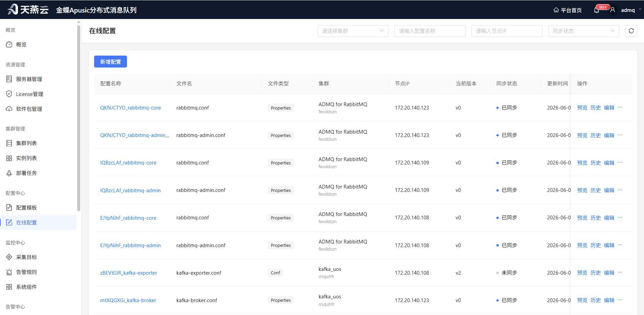The width and height of the screenshot is (644, 315).
Task: Click the 系统组件 grid icon
Action: click(9, 287)
